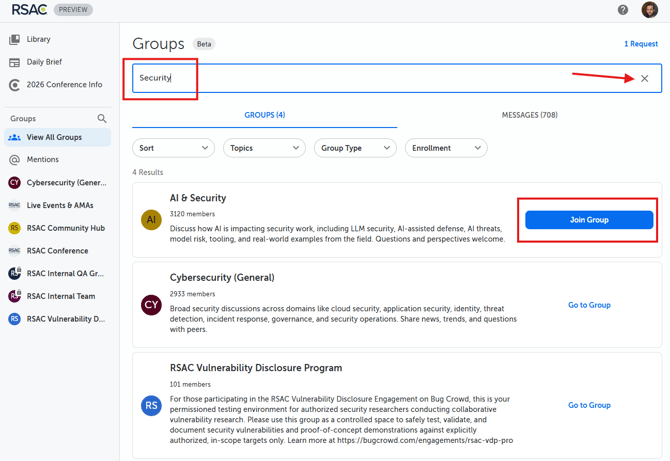
Task: Switch to the Messages (708) tab
Action: tap(529, 115)
